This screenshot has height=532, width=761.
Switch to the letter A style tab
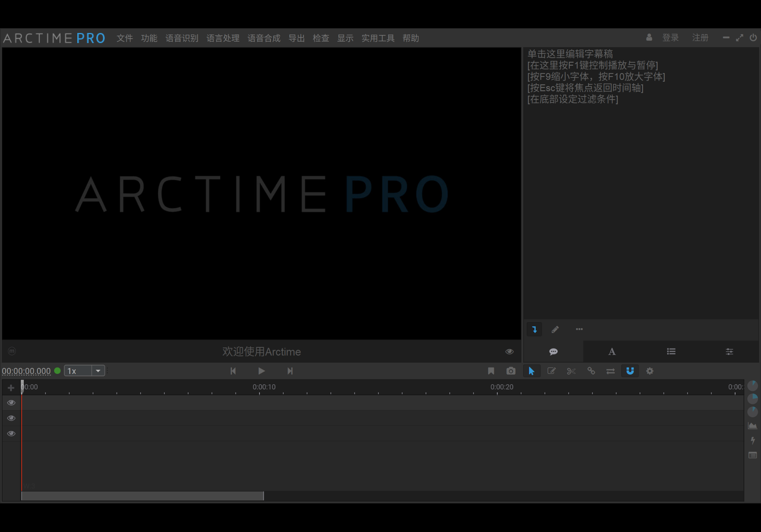click(612, 352)
